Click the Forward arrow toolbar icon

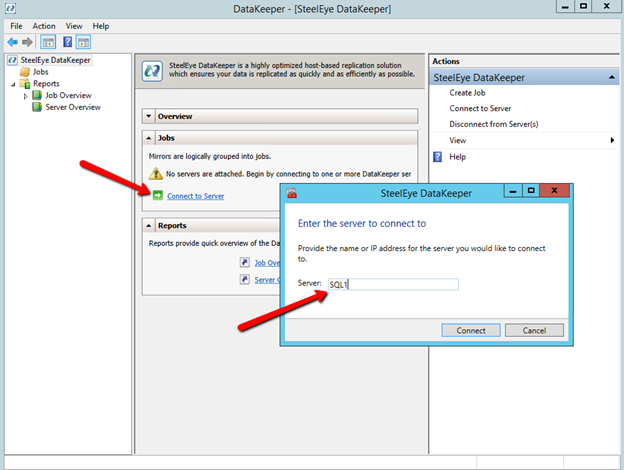27,42
